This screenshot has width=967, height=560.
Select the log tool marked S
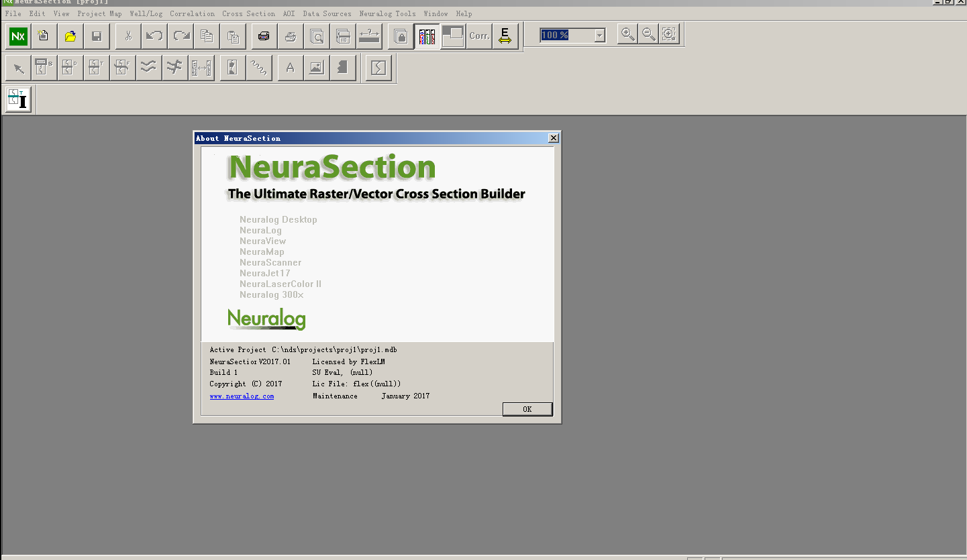44,68
